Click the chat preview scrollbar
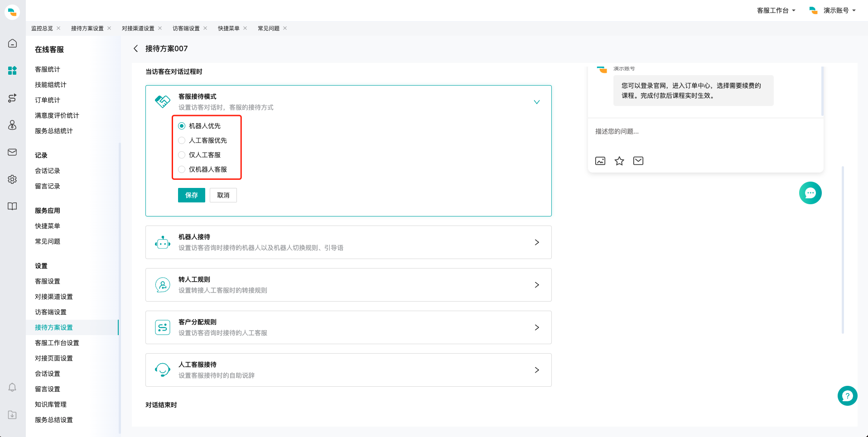Image resolution: width=868 pixels, height=437 pixels. click(x=822, y=91)
